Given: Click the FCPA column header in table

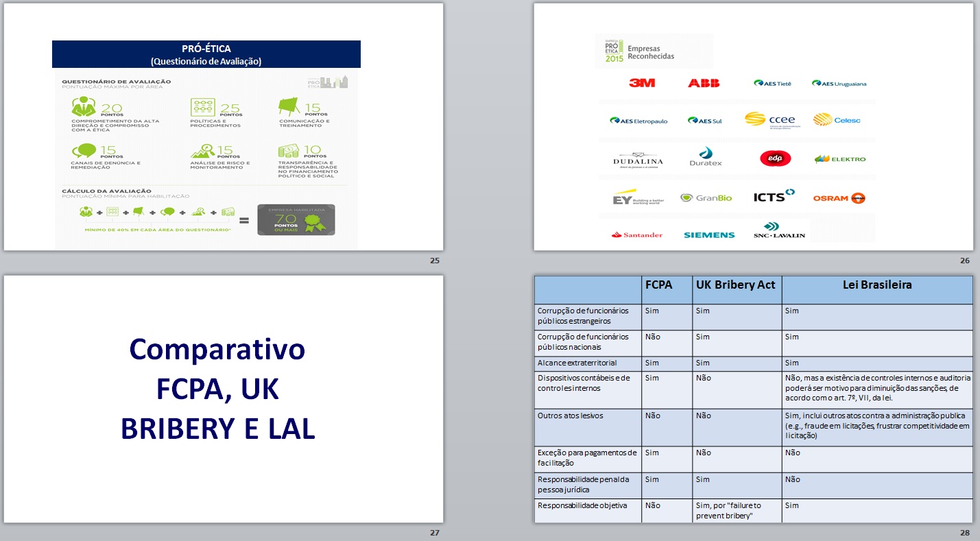Looking at the screenshot, I should (x=658, y=285).
